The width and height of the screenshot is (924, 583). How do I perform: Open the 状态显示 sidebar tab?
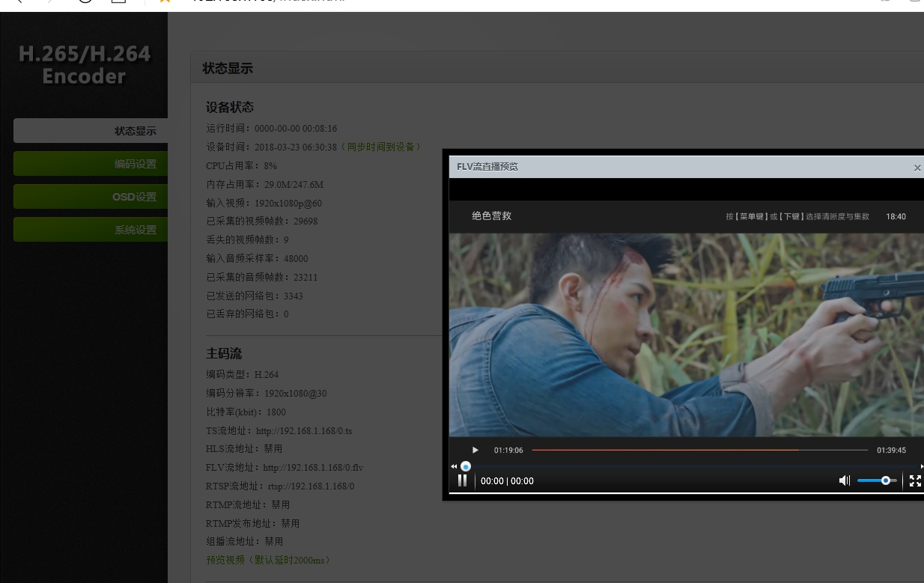coord(91,131)
